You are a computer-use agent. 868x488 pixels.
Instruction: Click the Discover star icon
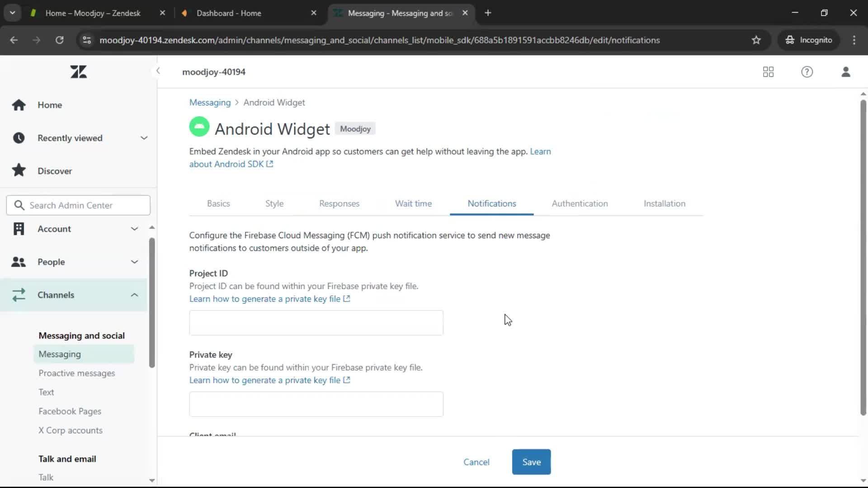click(19, 171)
